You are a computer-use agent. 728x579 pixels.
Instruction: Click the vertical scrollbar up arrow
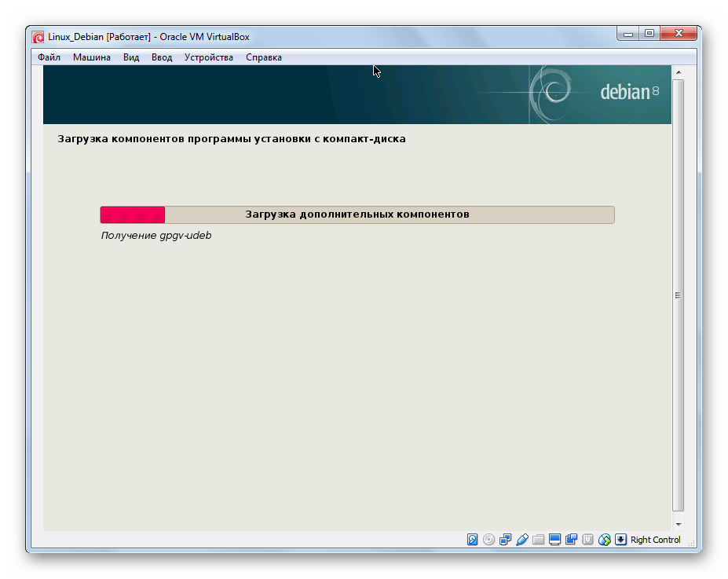click(x=679, y=71)
